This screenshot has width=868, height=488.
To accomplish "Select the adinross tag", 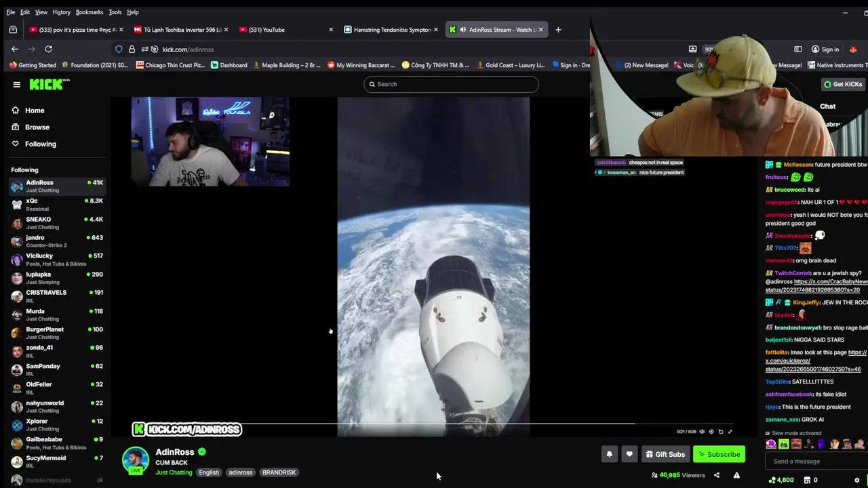I will [x=241, y=472].
